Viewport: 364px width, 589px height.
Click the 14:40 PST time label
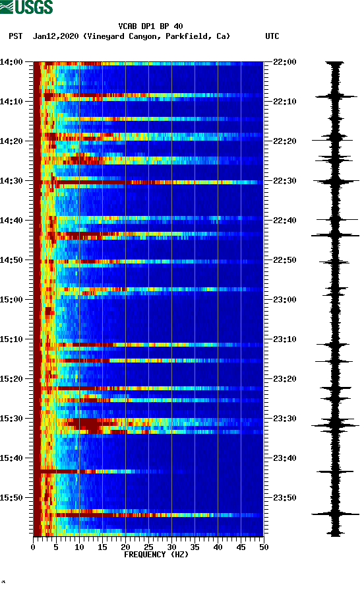[x=11, y=221]
